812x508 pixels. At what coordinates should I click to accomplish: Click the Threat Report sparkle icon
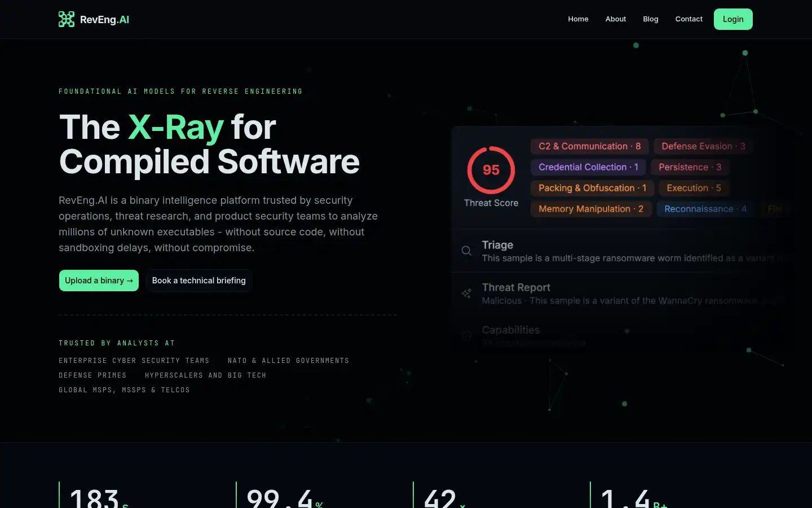click(x=466, y=294)
